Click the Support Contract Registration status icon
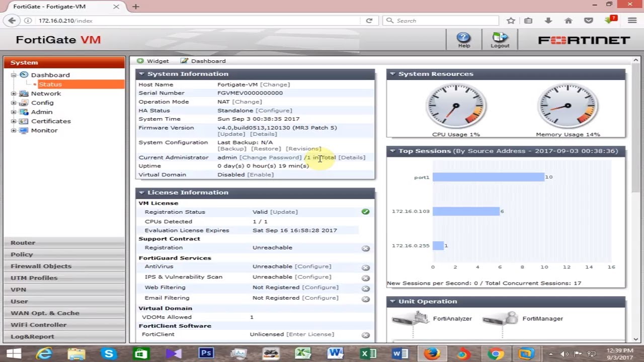 click(365, 248)
